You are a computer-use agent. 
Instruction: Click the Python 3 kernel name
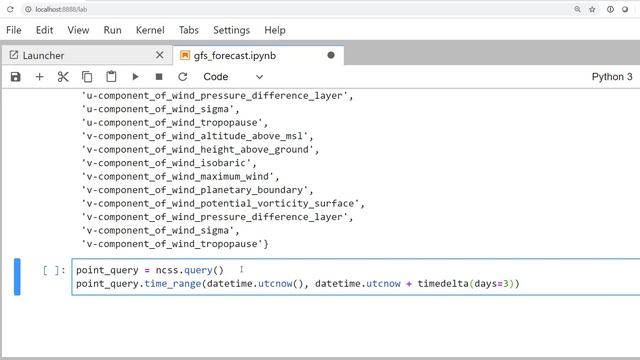click(612, 77)
